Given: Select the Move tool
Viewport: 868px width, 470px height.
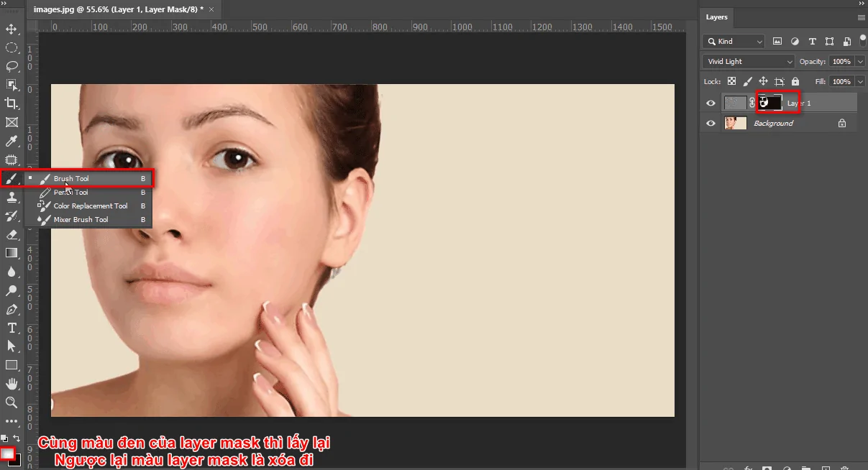Looking at the screenshot, I should [x=12, y=29].
